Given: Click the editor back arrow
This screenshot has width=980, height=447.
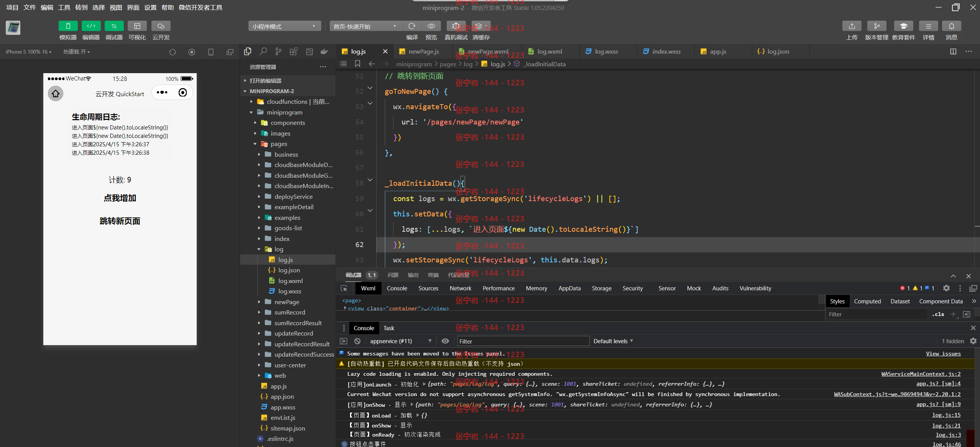Looking at the screenshot, I should pos(372,64).
